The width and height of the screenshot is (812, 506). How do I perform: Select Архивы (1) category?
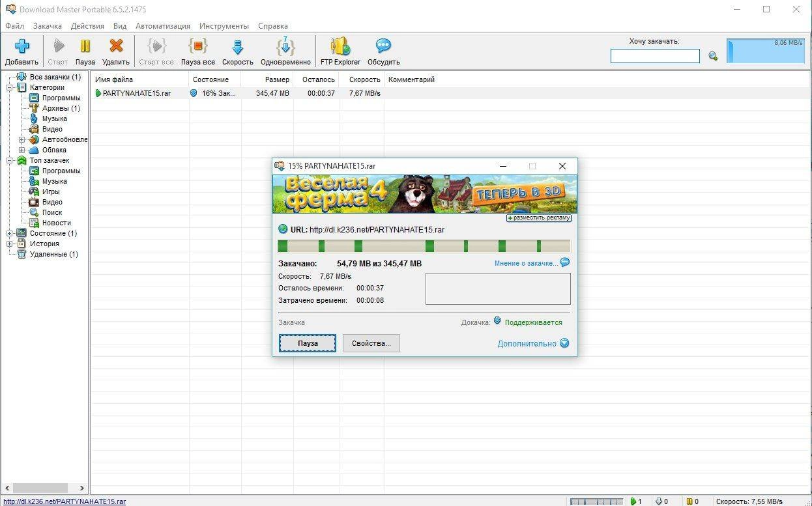[61, 108]
